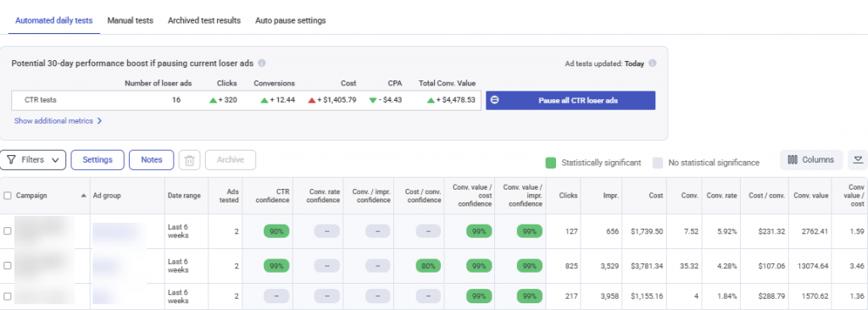Expand Show additional metrics link
This screenshot has width=868, height=310.
[58, 120]
